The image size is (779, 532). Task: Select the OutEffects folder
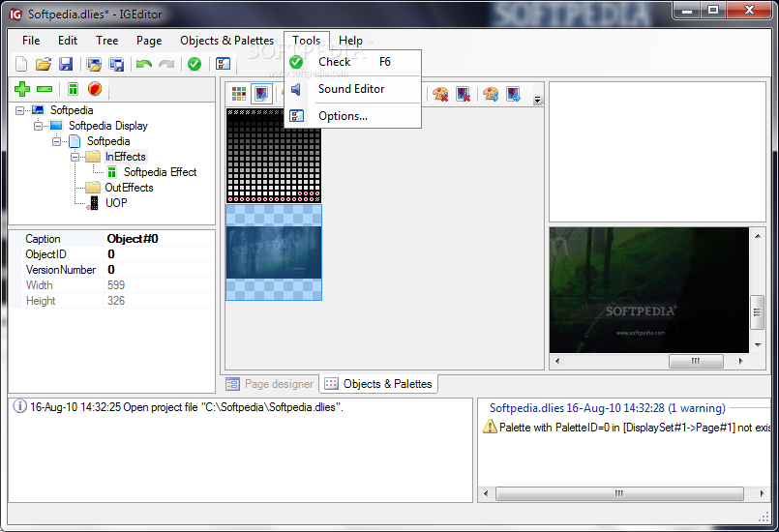coord(129,188)
